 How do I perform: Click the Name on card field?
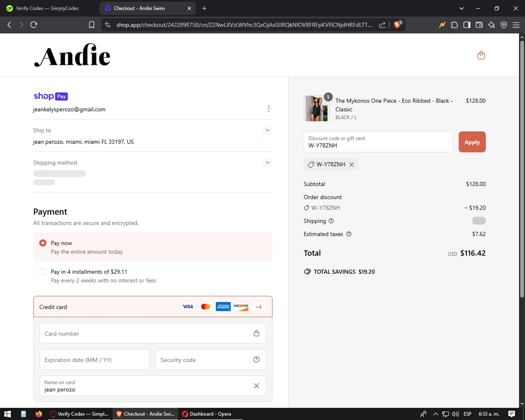[x=153, y=386]
